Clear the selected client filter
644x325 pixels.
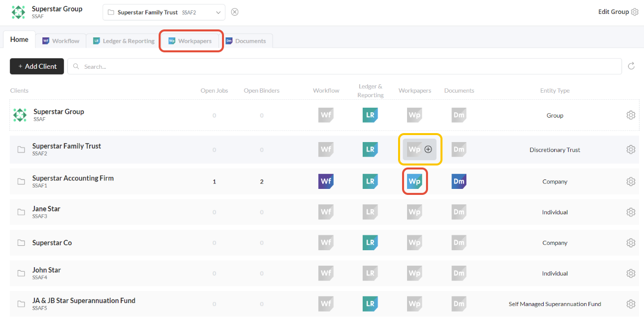(234, 11)
